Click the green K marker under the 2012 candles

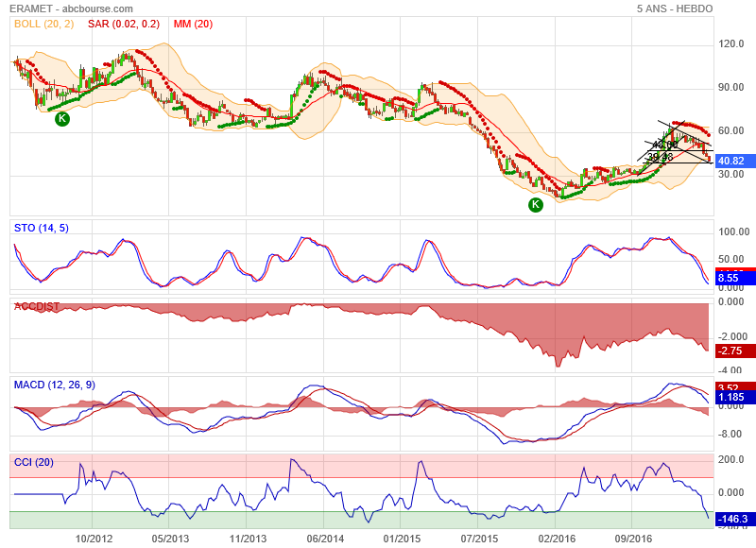(x=61, y=118)
